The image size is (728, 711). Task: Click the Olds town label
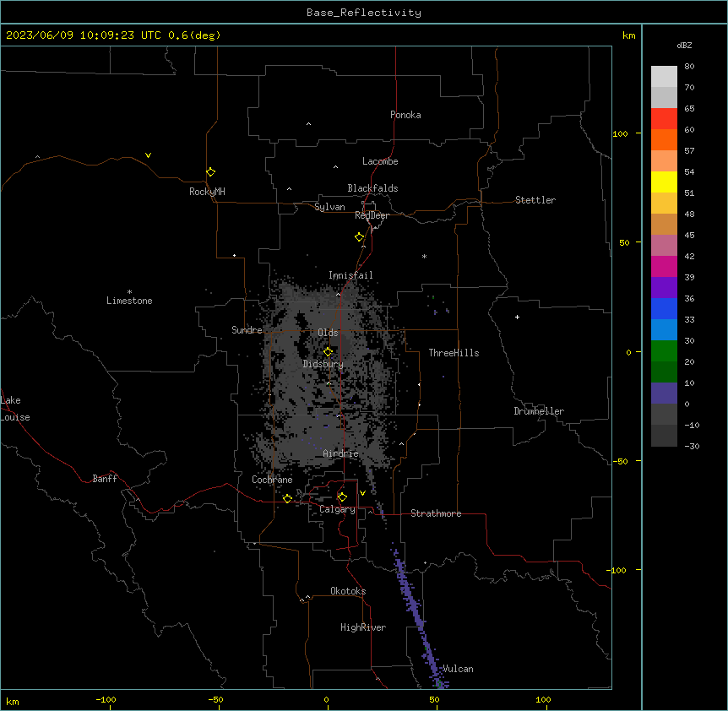pyautogui.click(x=328, y=333)
